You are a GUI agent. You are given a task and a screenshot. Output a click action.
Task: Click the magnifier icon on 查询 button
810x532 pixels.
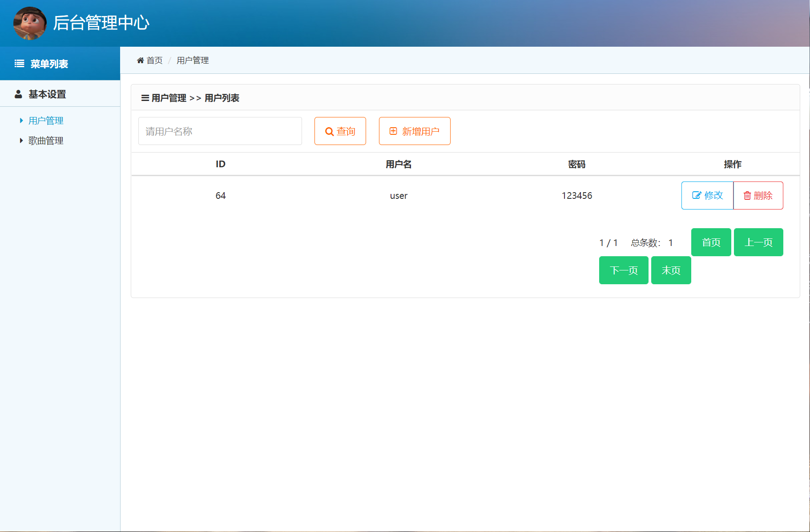pyautogui.click(x=329, y=132)
